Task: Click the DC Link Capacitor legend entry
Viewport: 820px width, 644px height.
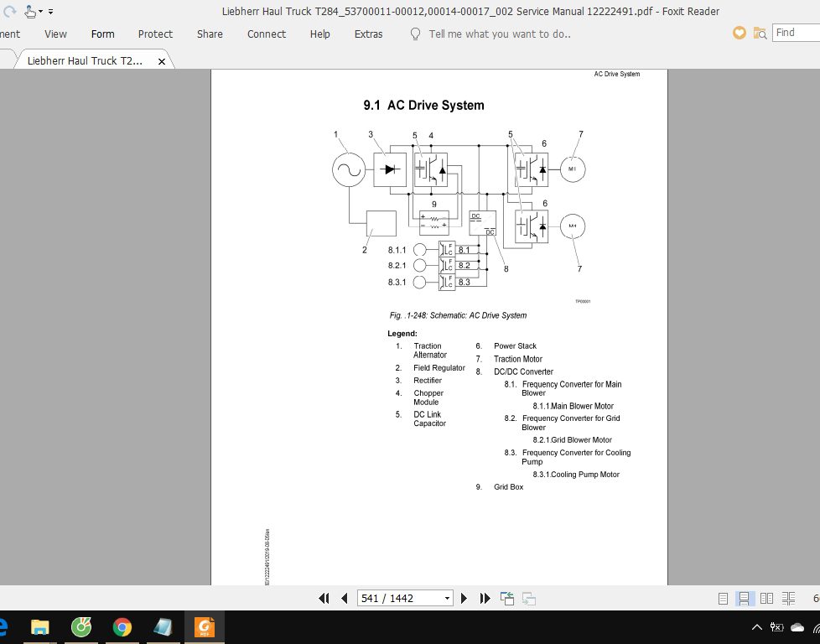Action: coord(430,419)
